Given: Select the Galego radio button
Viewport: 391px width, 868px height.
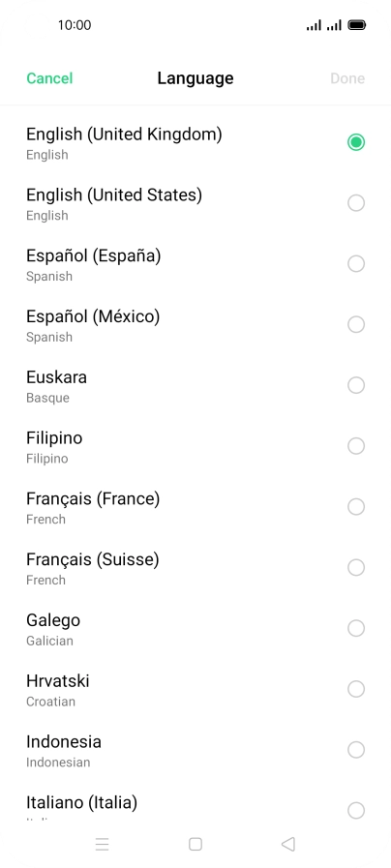Looking at the screenshot, I should (x=356, y=628).
